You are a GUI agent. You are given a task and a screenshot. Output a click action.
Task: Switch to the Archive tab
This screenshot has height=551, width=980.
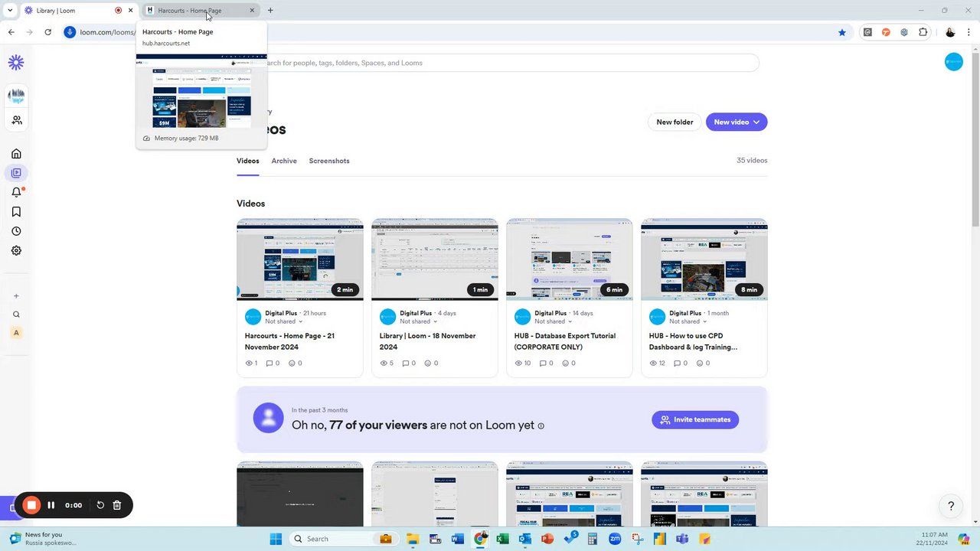(x=284, y=161)
